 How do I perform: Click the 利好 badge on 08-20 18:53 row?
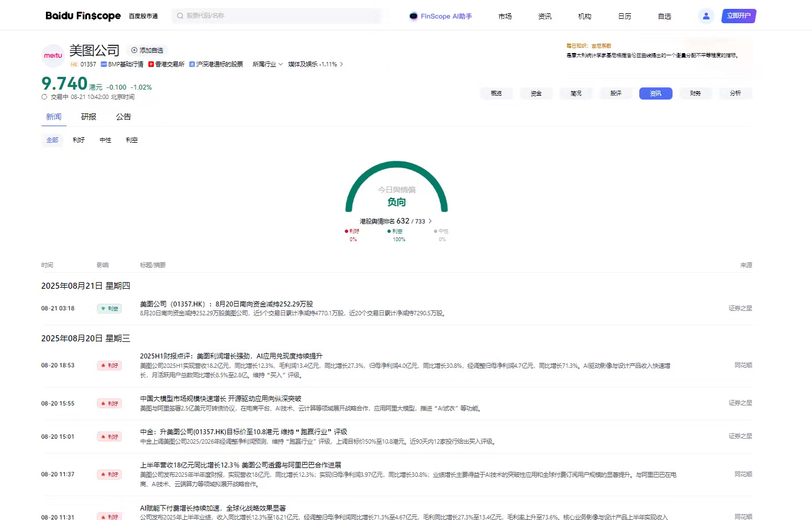coord(109,366)
